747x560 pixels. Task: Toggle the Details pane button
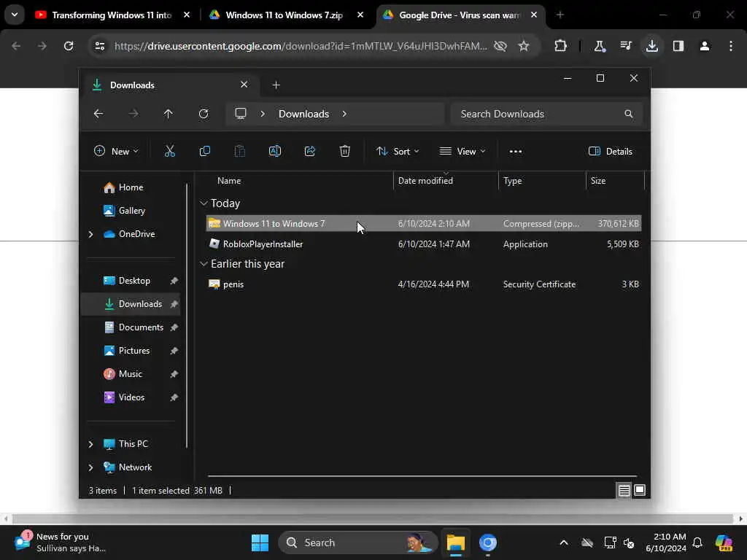pyautogui.click(x=611, y=152)
